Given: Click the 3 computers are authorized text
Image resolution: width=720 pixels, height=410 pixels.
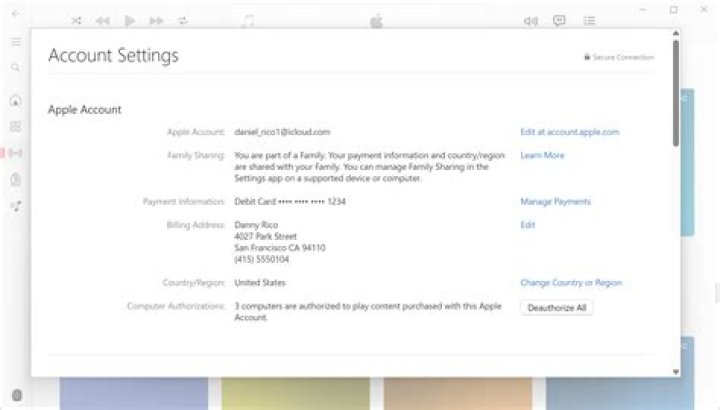Looking at the screenshot, I should 367,312.
